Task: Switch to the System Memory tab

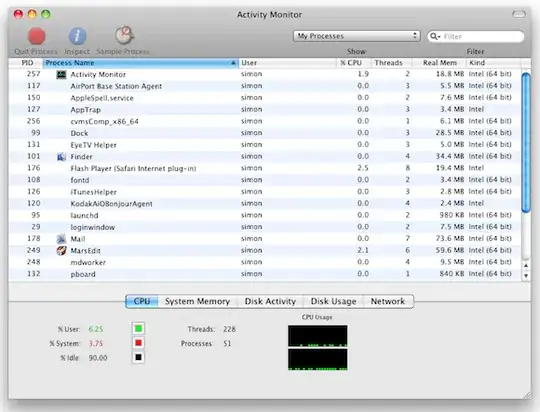Action: (197, 301)
